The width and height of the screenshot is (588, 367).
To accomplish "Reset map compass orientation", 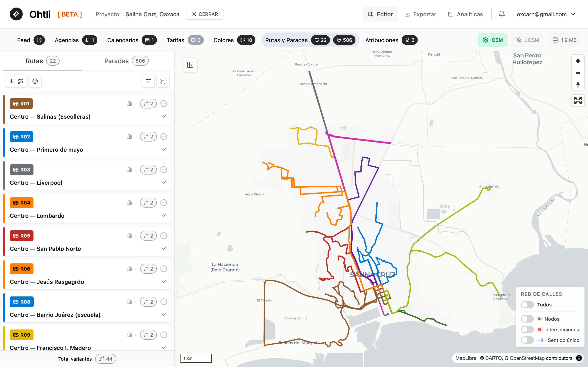I will point(578,85).
